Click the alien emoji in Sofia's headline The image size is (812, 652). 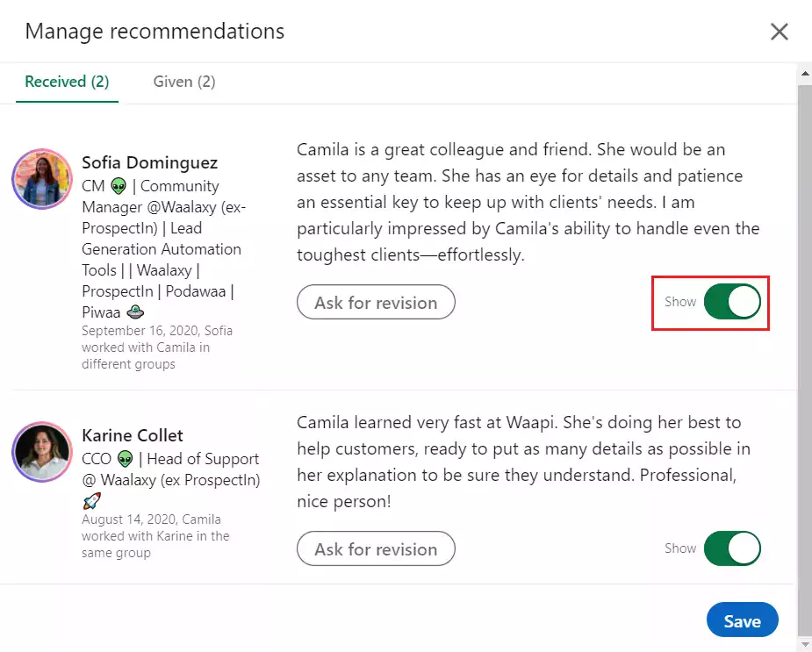119,186
